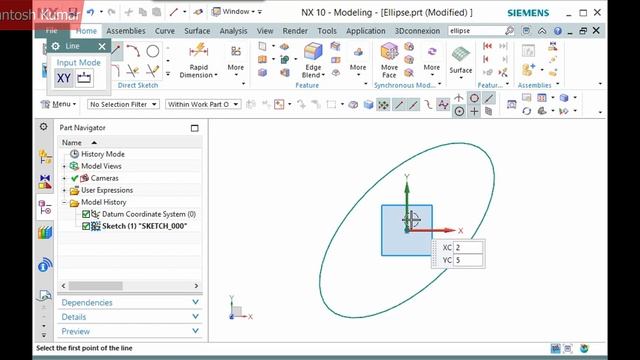Open the Application ribbon tab
The image size is (640, 360).
point(365,31)
